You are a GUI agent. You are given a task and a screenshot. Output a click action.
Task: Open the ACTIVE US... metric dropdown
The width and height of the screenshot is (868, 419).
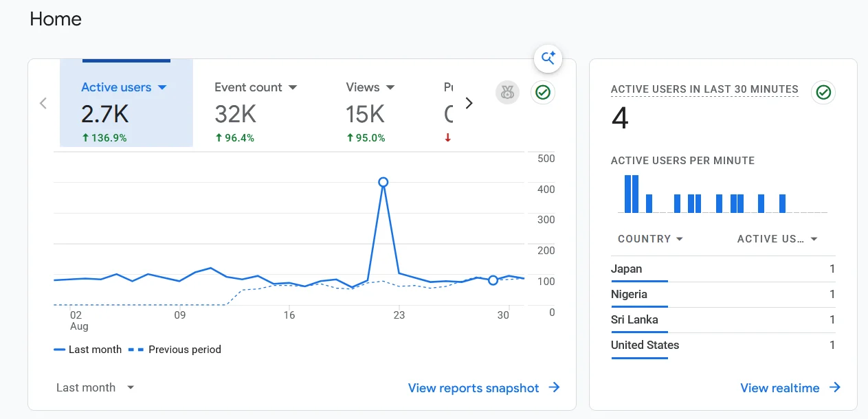pyautogui.click(x=777, y=239)
